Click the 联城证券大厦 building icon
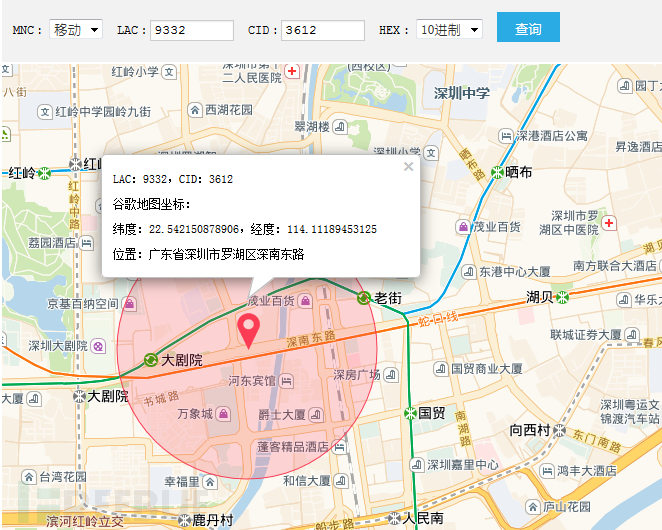 (x=632, y=335)
